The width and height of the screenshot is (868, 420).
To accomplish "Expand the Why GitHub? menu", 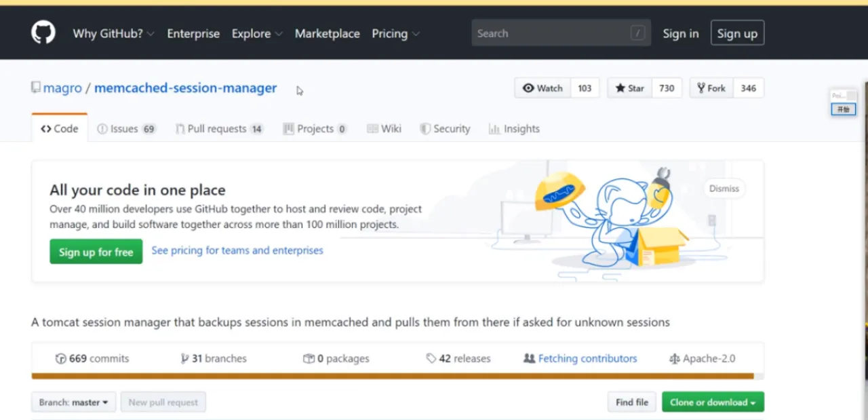I will (113, 33).
